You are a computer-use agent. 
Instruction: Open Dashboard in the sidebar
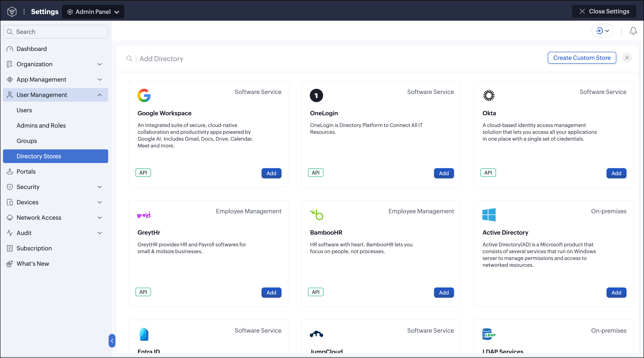[x=56, y=49]
